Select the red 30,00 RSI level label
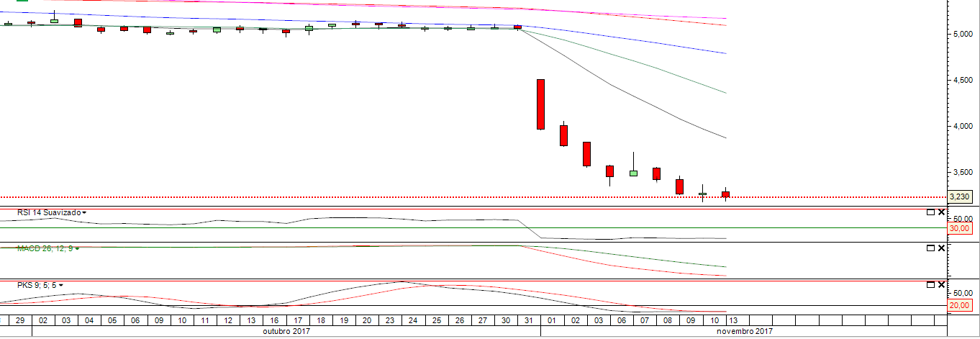Image resolution: width=980 pixels, height=339 pixels. [x=960, y=228]
